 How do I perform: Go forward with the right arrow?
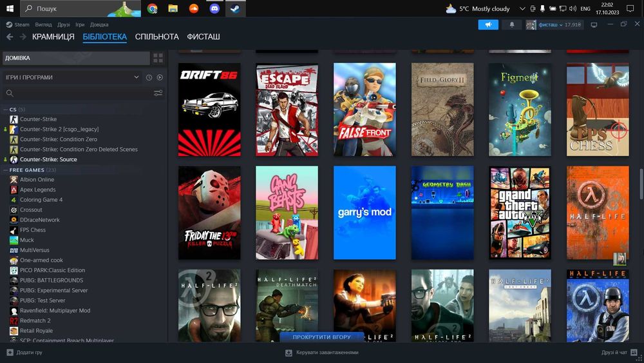tap(23, 37)
